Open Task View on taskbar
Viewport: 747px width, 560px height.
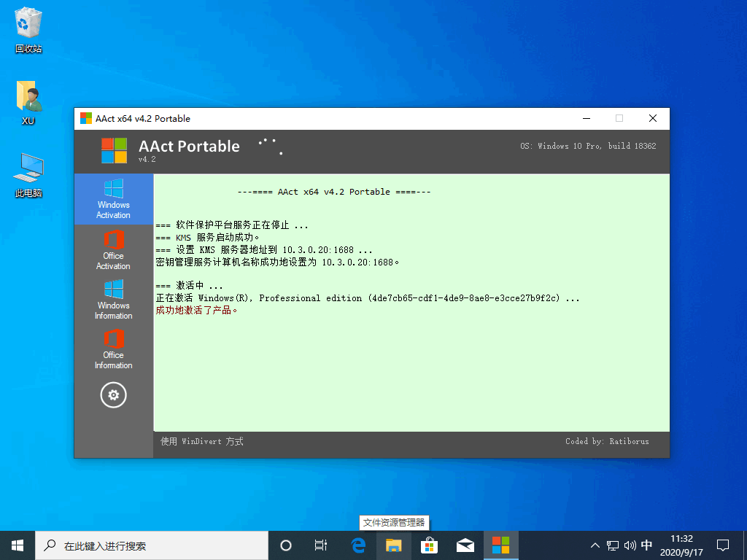[x=320, y=545]
